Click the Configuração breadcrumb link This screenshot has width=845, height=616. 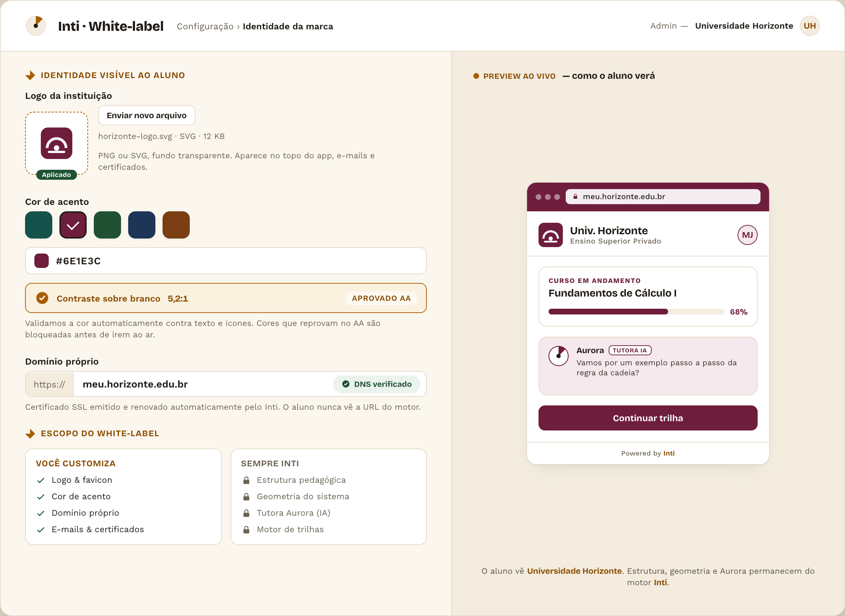205,27
